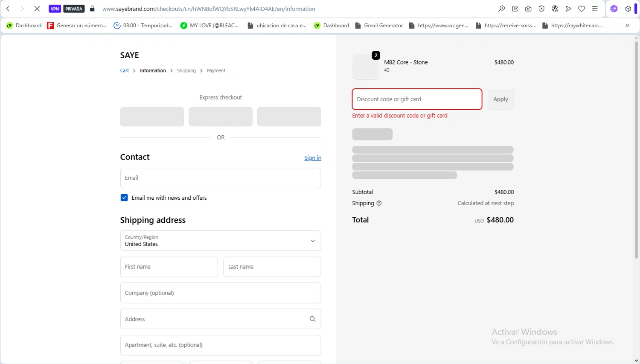Focus the Email input field
640x364 pixels.
click(x=221, y=178)
